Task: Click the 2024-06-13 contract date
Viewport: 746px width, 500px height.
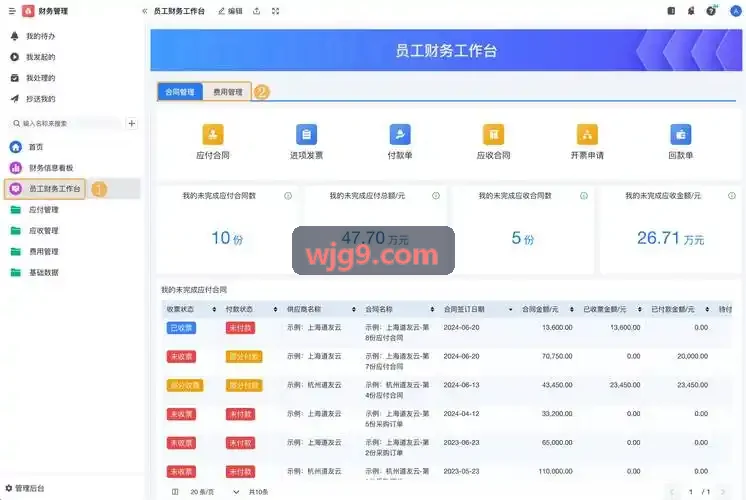Action: (x=461, y=385)
